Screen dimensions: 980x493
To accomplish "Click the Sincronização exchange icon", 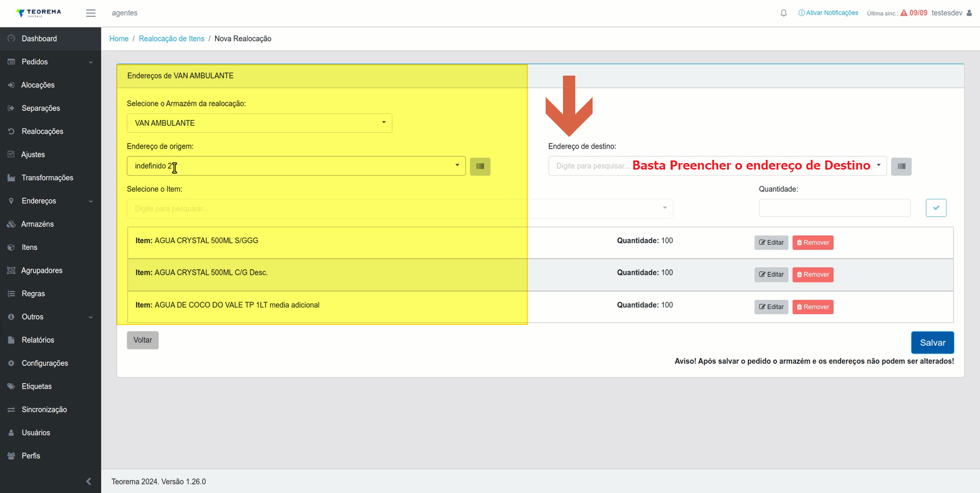I will click(11, 410).
